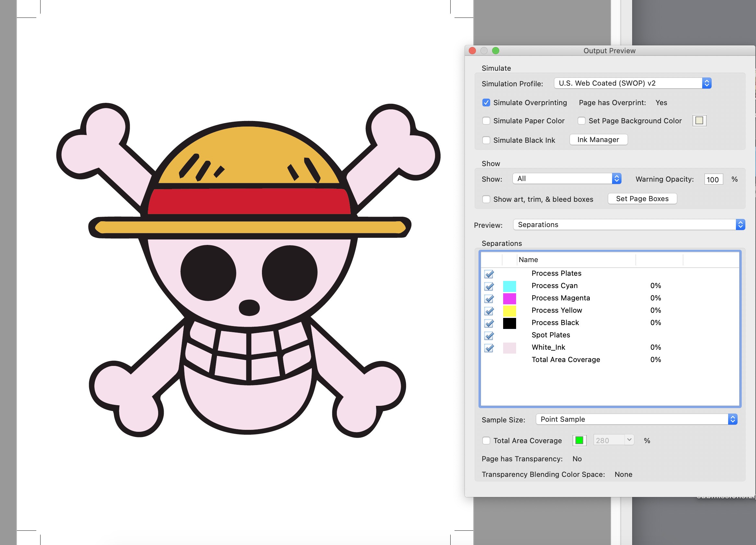Click the Process Magenta color swatch
This screenshot has width=756, height=545.
[x=509, y=298]
